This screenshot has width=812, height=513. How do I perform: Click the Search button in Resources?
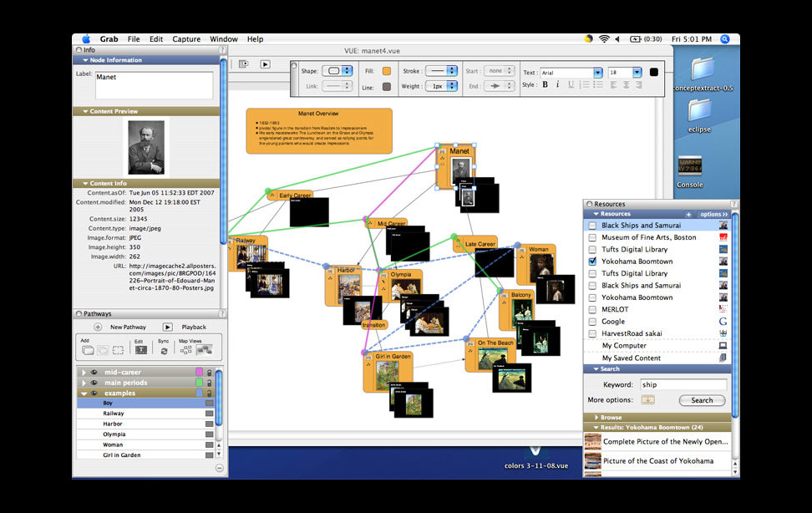pos(702,400)
